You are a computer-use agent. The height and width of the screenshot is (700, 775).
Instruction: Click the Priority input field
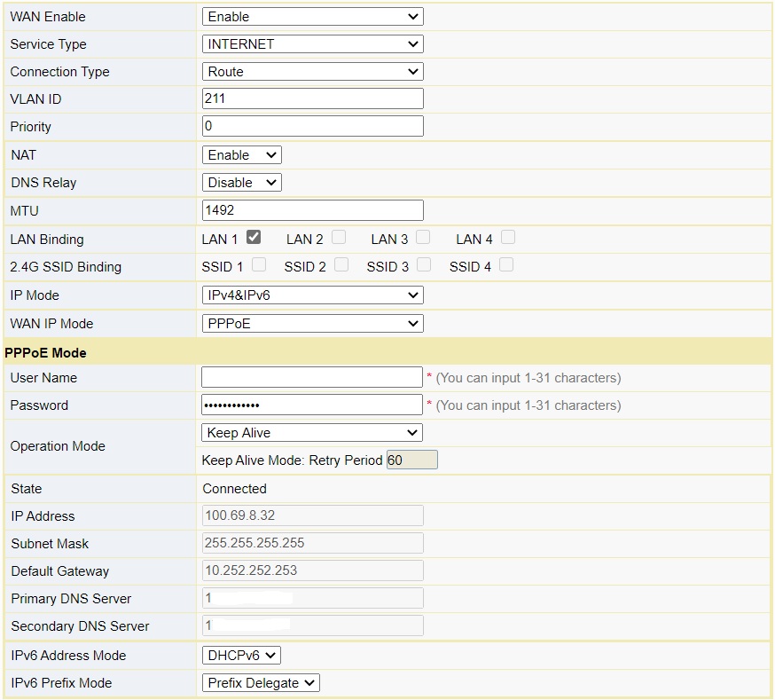(x=311, y=125)
